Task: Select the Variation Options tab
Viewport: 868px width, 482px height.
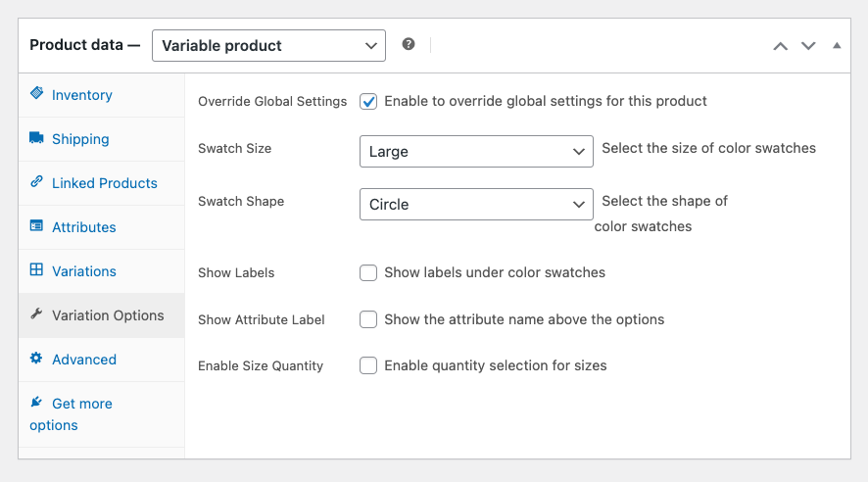Action: coord(101,315)
